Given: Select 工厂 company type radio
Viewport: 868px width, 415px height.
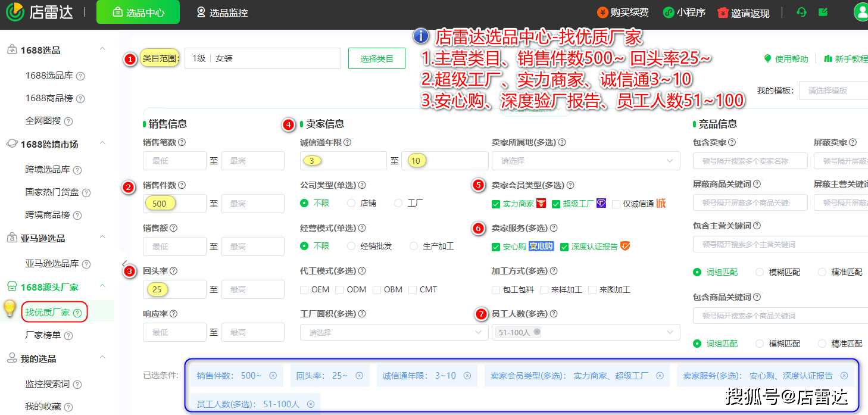Looking at the screenshot, I should pyautogui.click(x=399, y=203).
